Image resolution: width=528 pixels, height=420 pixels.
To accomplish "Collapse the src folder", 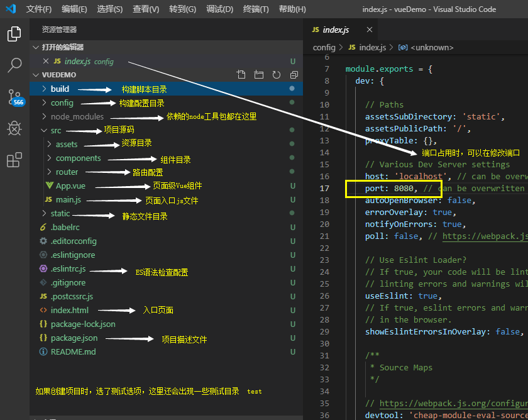I will tap(44, 130).
